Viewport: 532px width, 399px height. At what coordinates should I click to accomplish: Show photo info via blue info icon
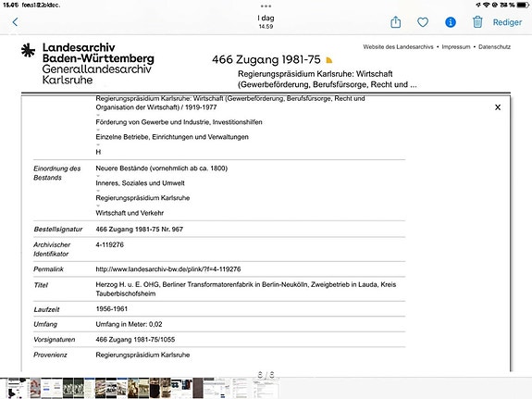coord(451,22)
